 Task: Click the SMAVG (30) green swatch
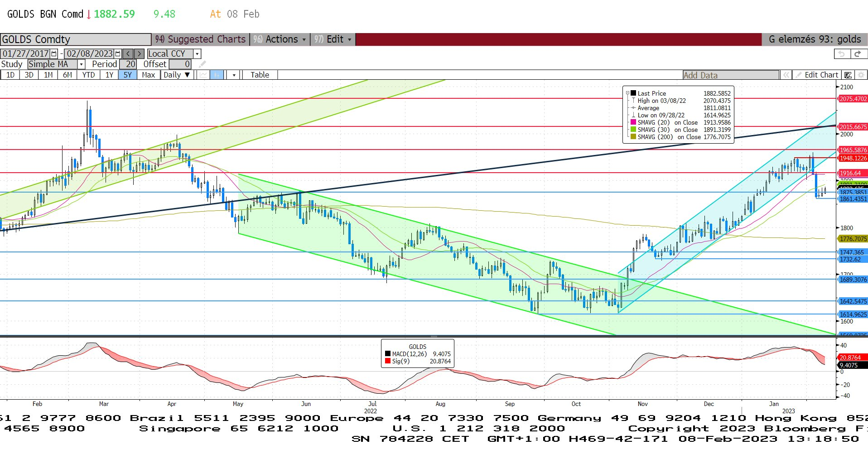633,130
